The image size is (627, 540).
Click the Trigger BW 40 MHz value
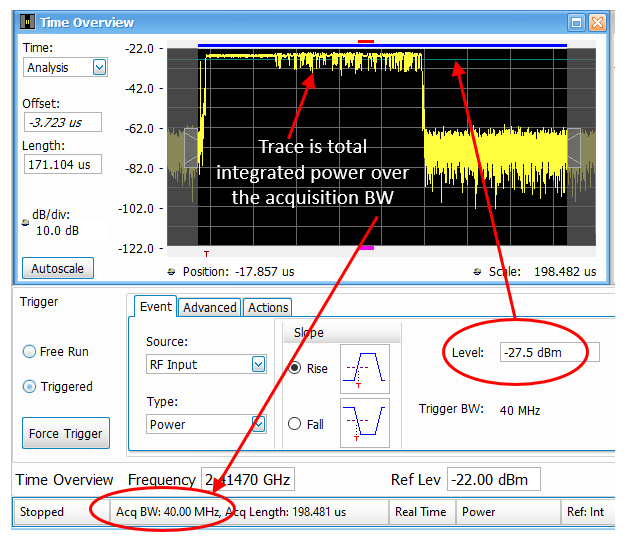click(x=520, y=410)
